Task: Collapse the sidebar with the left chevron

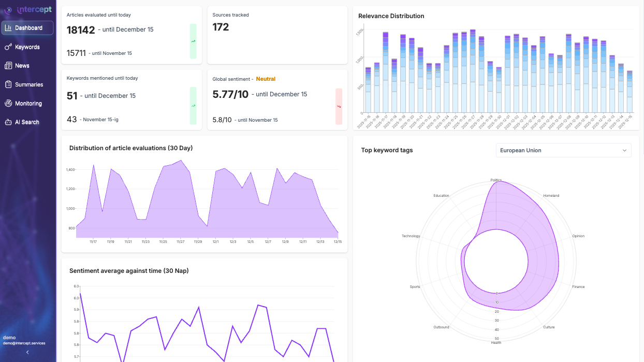Action: pos(27,352)
